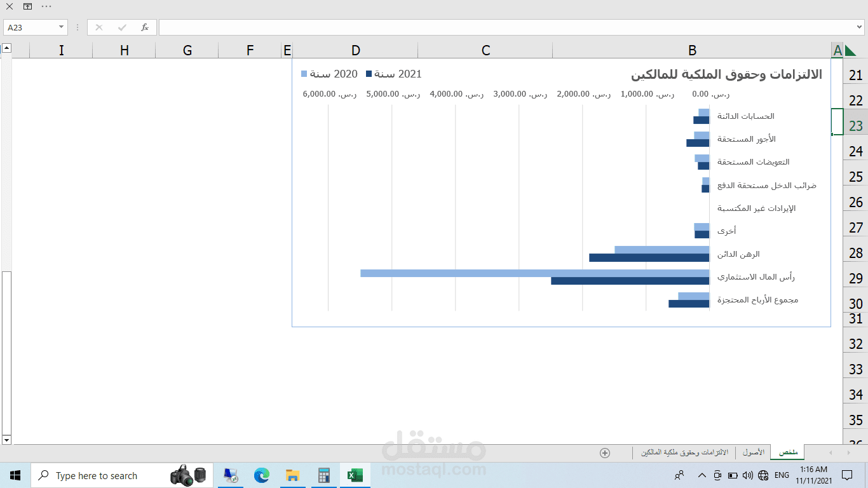Click inside the formula bar input
Image resolution: width=868 pixels, height=488 pixels.
click(506, 27)
